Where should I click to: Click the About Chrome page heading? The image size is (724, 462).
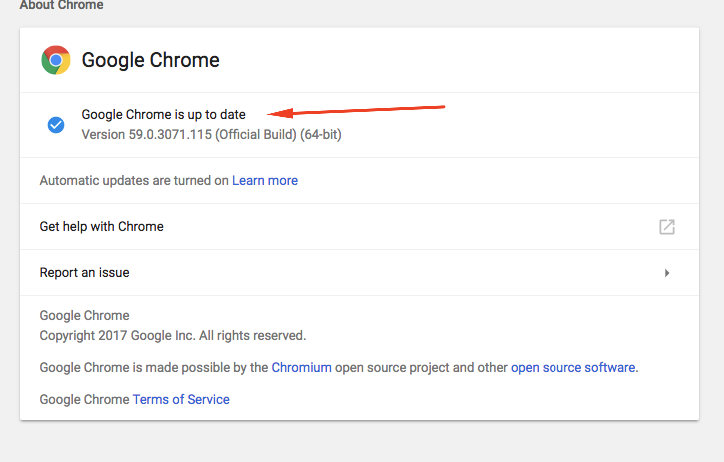pyautogui.click(x=61, y=6)
